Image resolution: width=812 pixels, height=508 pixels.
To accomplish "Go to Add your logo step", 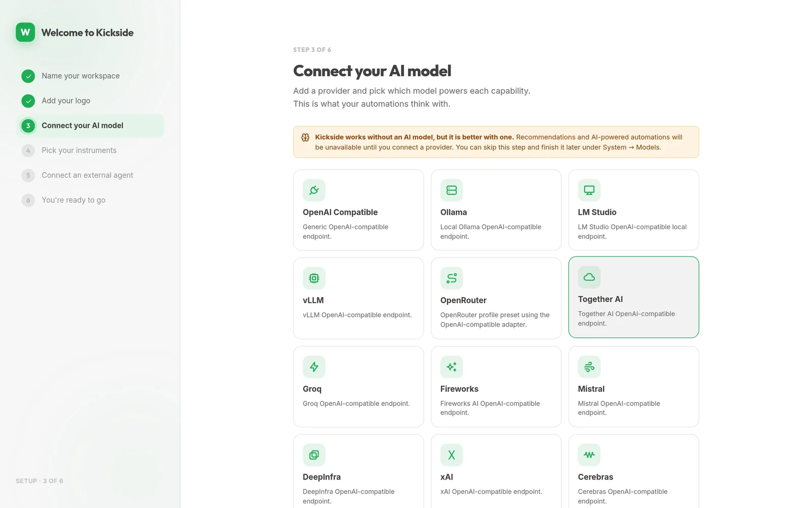I will 90,101.
